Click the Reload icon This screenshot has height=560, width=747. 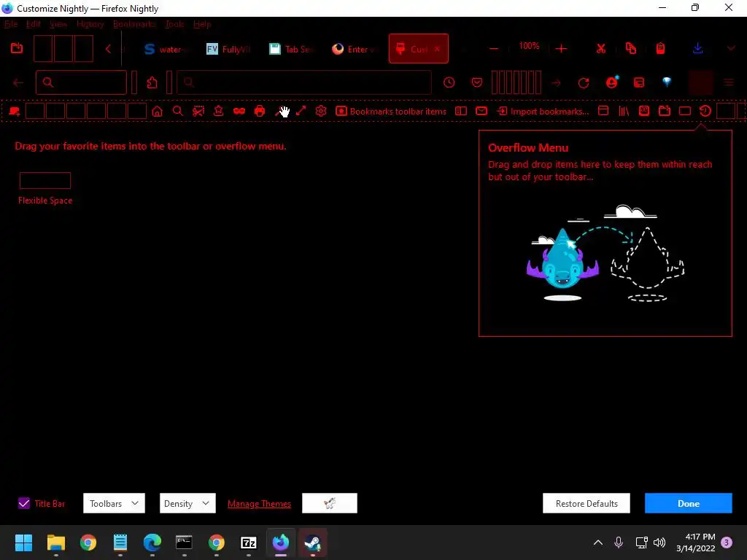pos(584,83)
